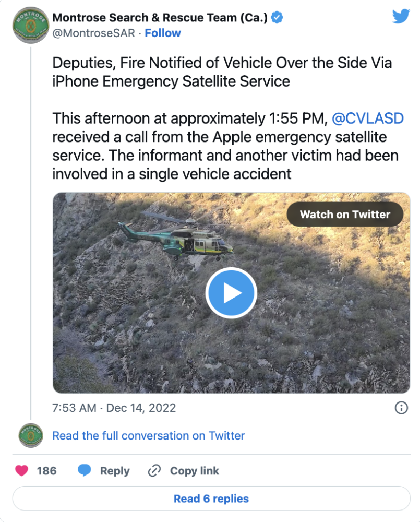Click the Montrose Search & Rescue Team name
Image resolution: width=420 pixels, height=522 pixels.
pyautogui.click(x=160, y=18)
